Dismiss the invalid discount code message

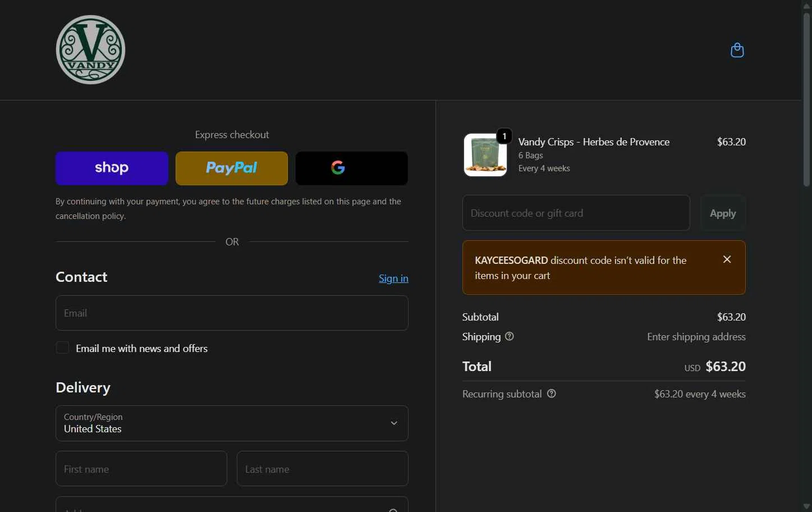click(727, 259)
